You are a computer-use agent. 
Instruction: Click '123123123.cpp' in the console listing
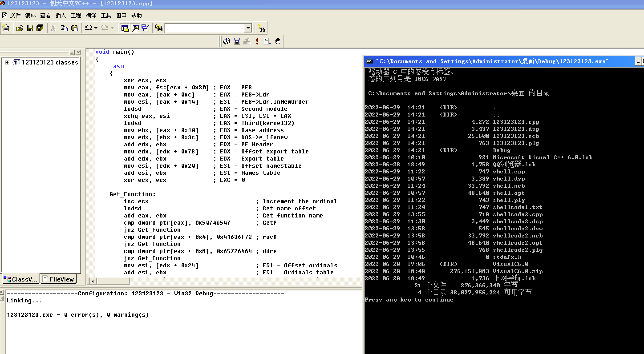point(516,122)
